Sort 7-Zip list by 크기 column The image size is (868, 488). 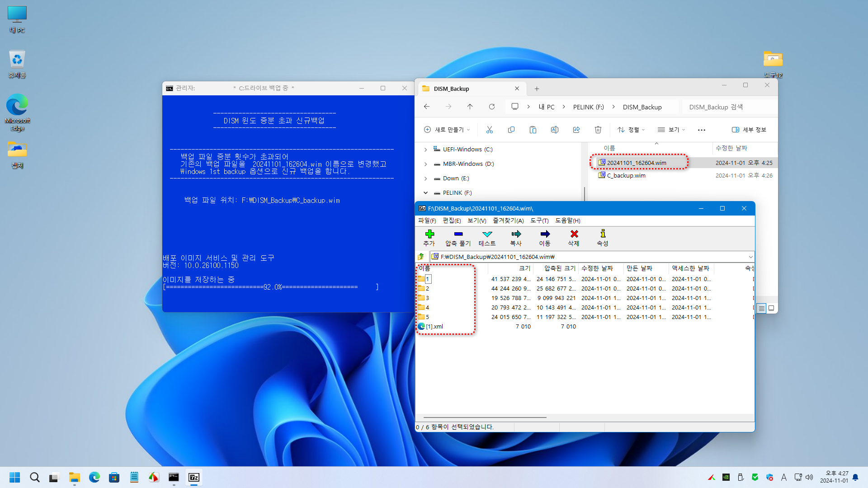click(510, 268)
